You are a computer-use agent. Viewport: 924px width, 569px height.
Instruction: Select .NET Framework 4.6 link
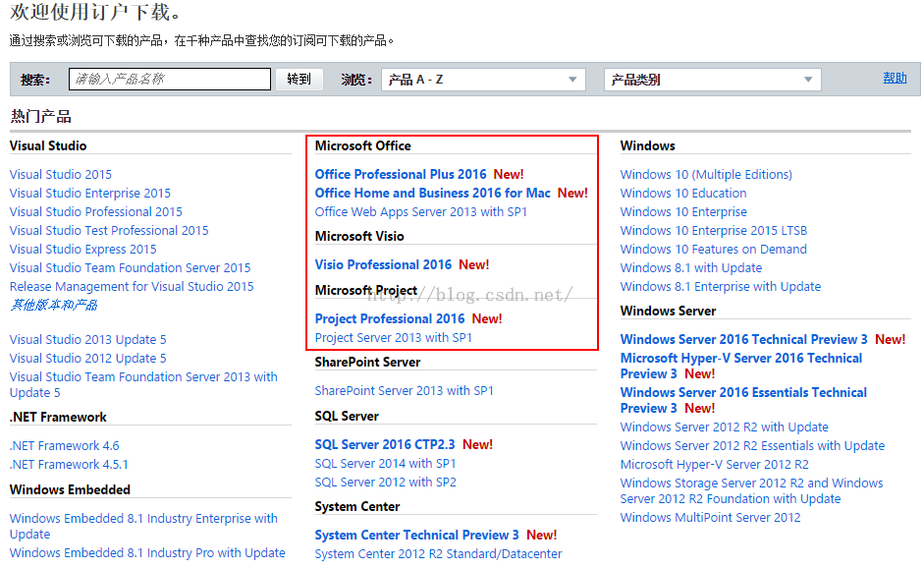coord(64,446)
